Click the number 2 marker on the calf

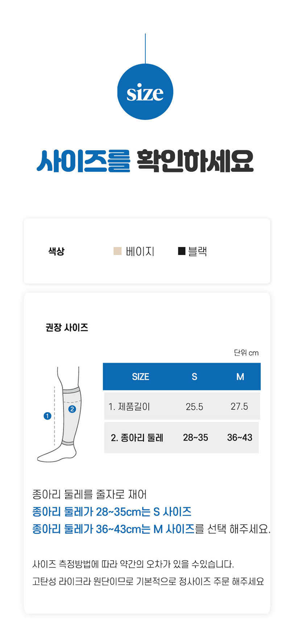[72, 409]
